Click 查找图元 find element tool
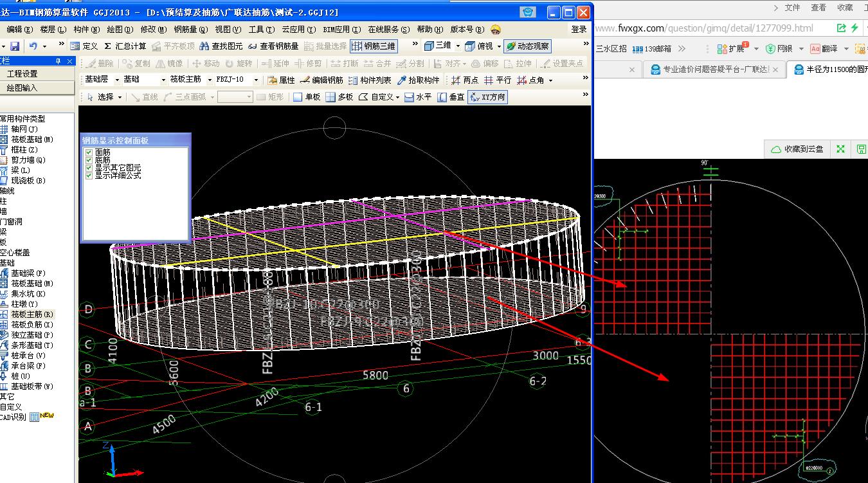The height and width of the screenshot is (483, 868). 221,46
